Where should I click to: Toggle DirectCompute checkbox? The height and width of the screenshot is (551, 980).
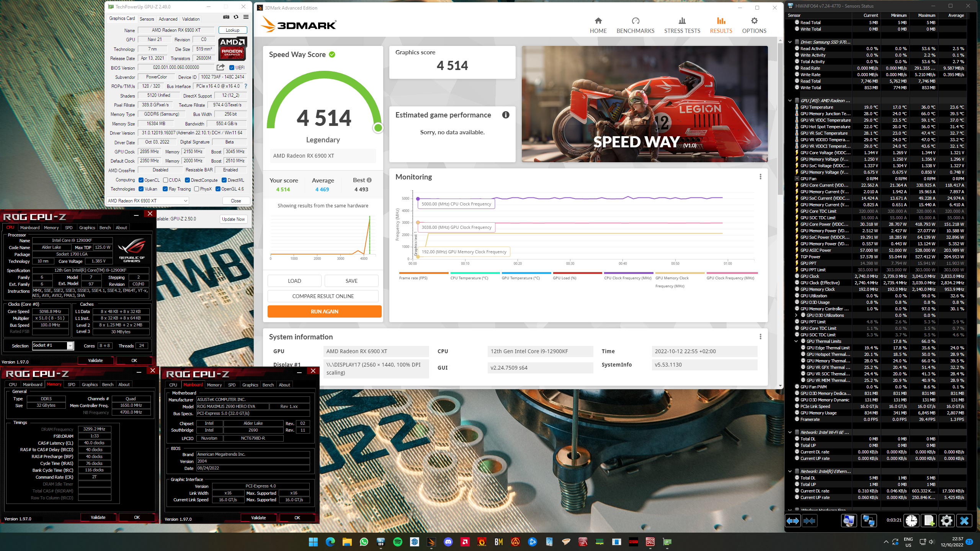click(187, 180)
